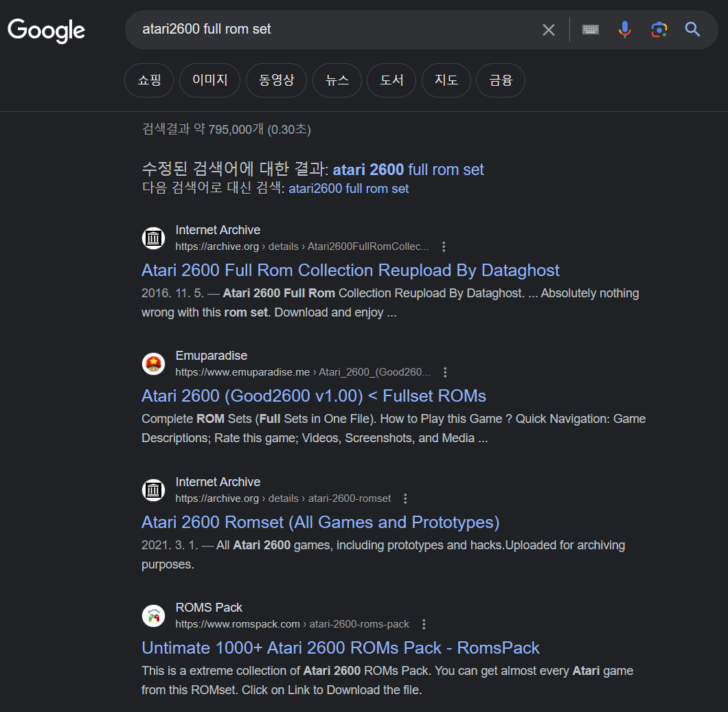Open more options for romspack.com result
Screen dimensions: 728x712
click(x=424, y=624)
